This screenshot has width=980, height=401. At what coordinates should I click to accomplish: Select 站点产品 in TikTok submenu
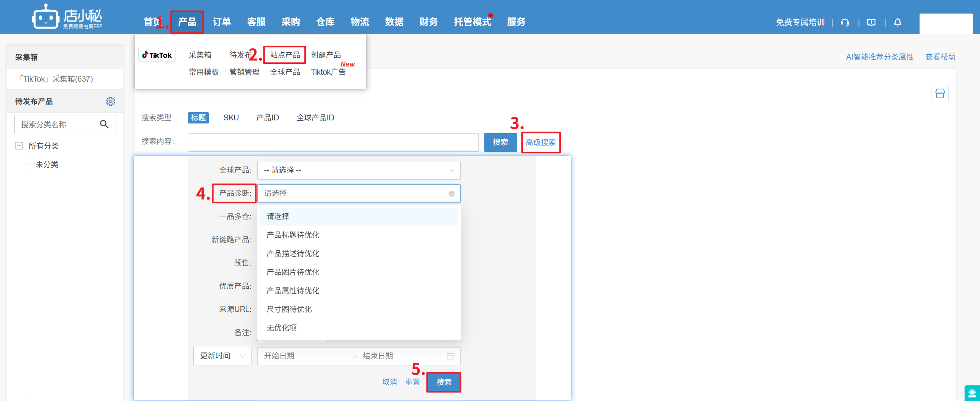[285, 55]
